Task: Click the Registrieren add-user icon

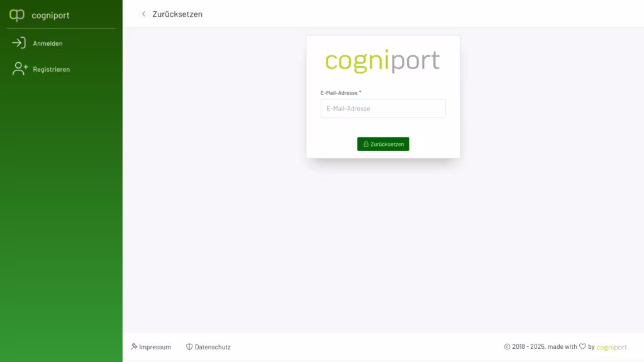Action: (19, 69)
